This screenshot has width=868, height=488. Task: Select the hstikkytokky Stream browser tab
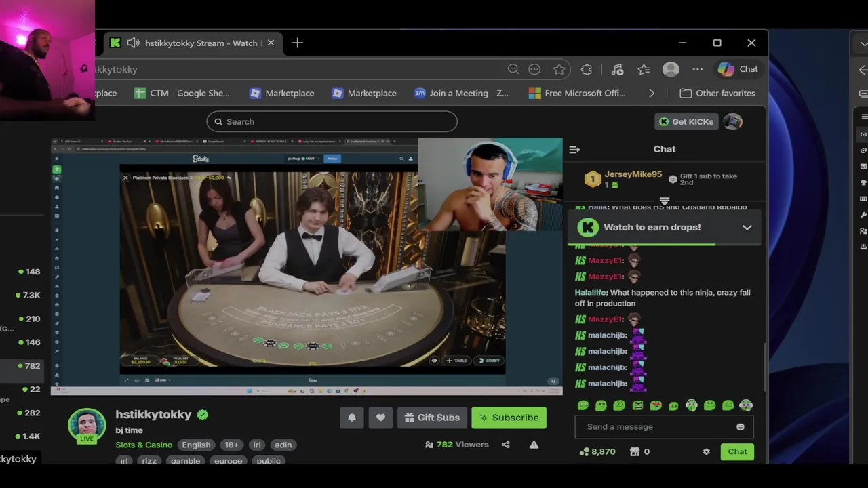[x=193, y=43]
